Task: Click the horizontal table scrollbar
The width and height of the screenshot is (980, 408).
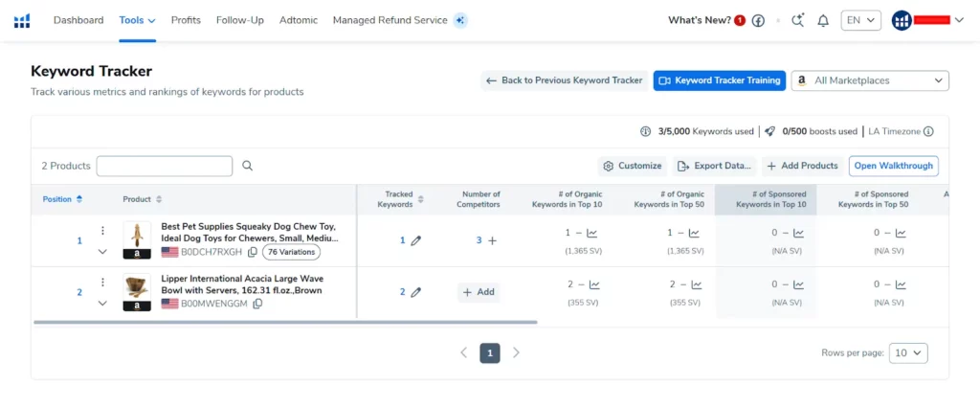Action: 285,323
